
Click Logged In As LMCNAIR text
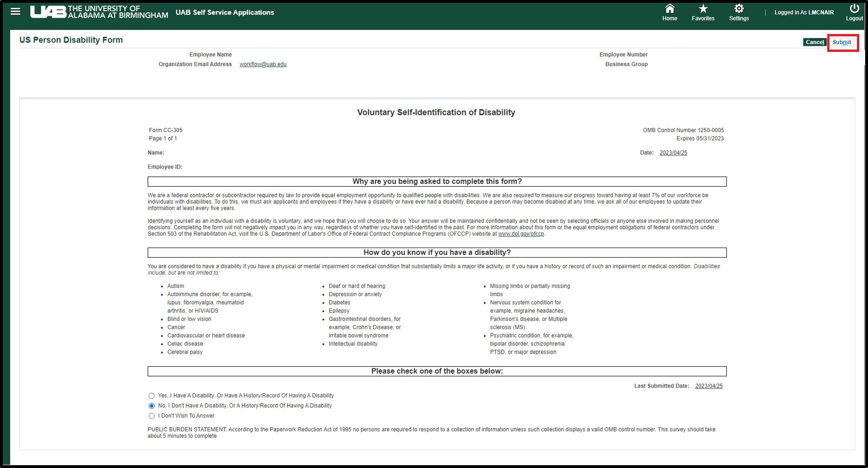click(x=804, y=12)
